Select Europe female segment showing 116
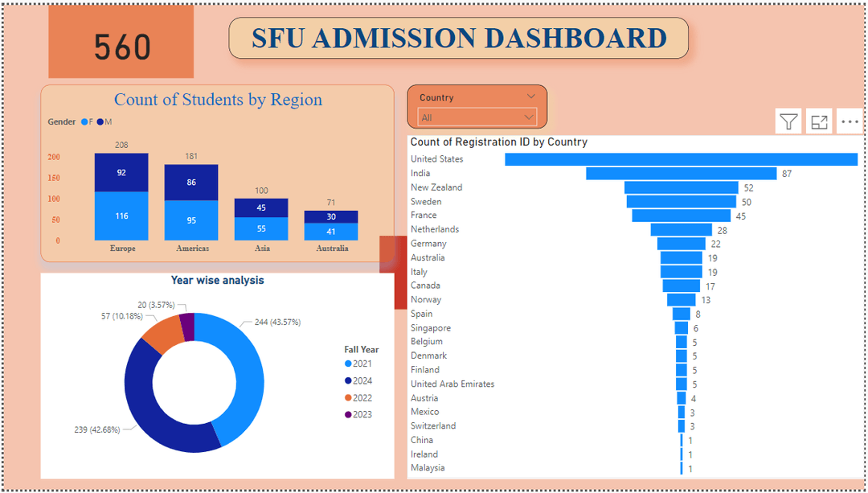Viewport: 868px width, 493px height. click(x=121, y=216)
